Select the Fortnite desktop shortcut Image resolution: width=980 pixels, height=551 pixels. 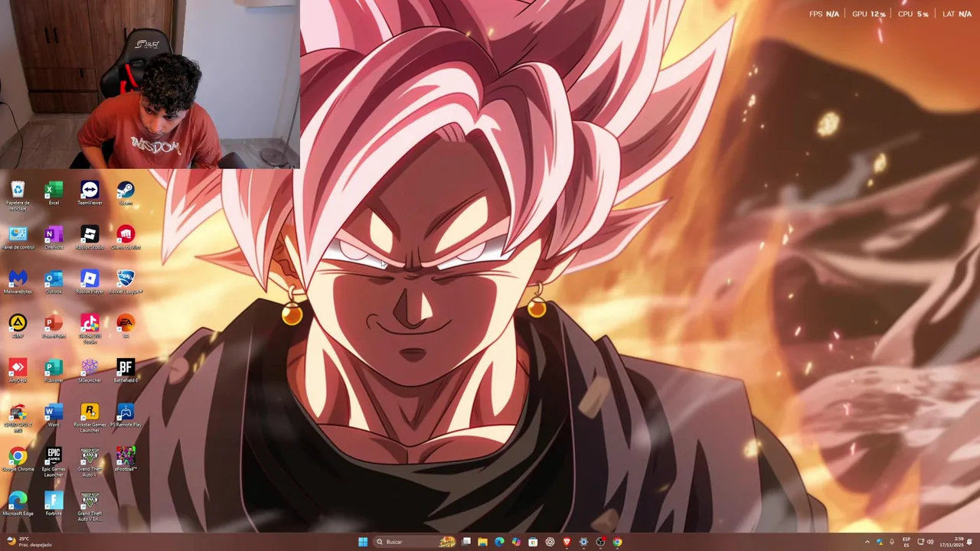[x=54, y=504]
